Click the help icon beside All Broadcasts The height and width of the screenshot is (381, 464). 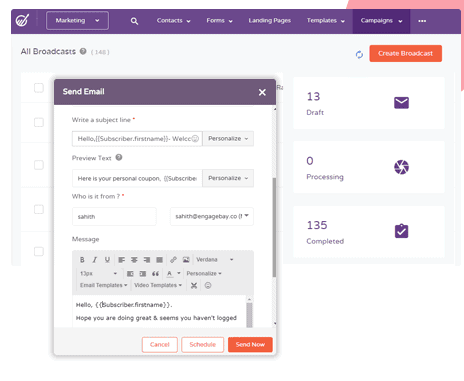(x=83, y=51)
